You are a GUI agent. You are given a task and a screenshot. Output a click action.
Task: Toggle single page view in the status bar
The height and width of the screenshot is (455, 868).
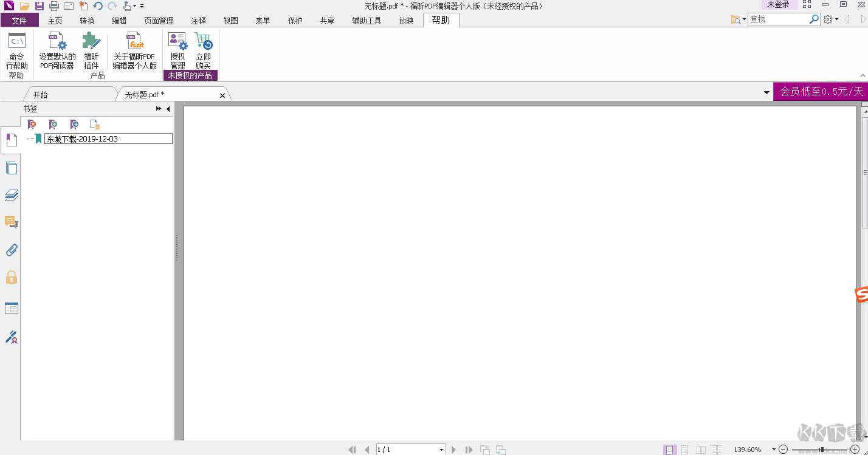(x=669, y=450)
